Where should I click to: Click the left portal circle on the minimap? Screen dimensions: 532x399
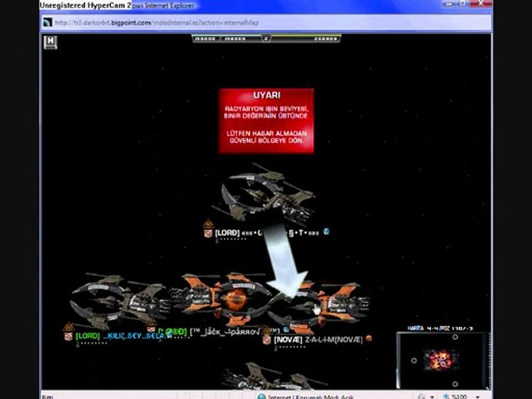(x=414, y=361)
